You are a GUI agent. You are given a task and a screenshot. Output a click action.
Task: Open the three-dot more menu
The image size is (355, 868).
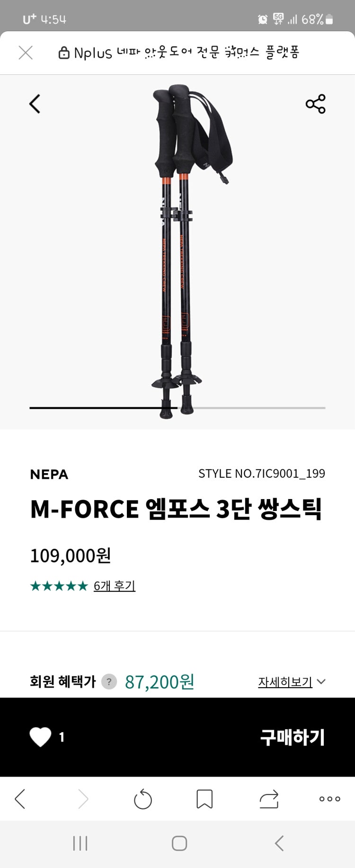(329, 799)
